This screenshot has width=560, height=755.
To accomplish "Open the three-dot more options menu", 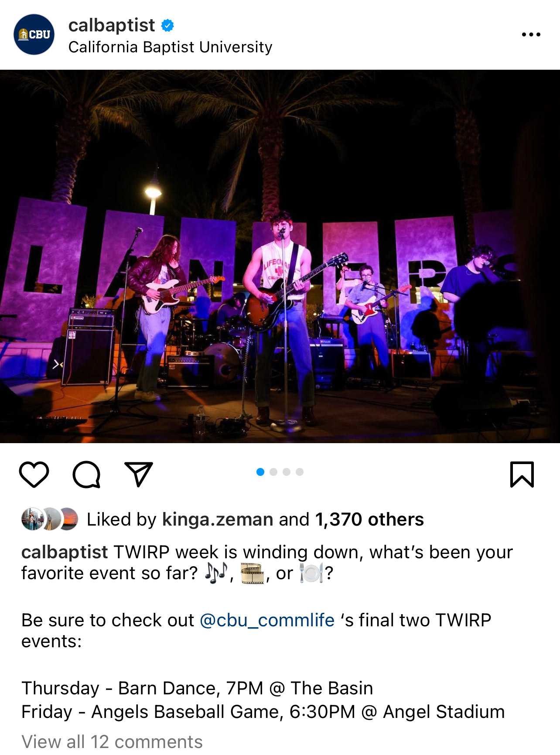I will click(x=531, y=34).
